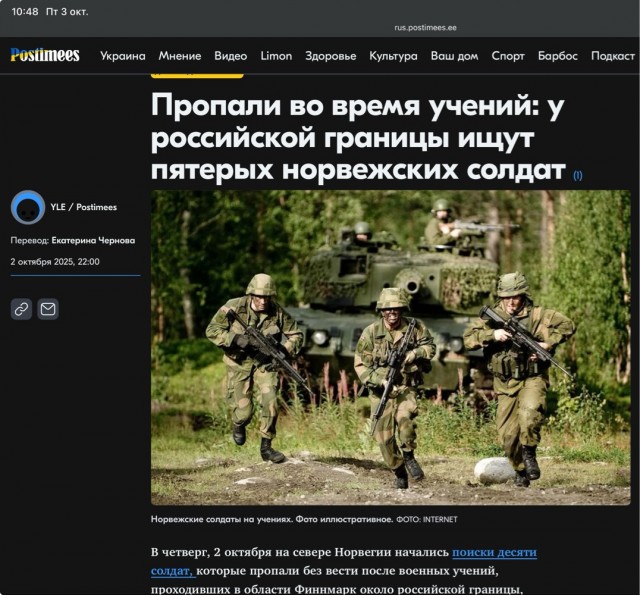Click the status bar time 10:48

pyautogui.click(x=25, y=11)
